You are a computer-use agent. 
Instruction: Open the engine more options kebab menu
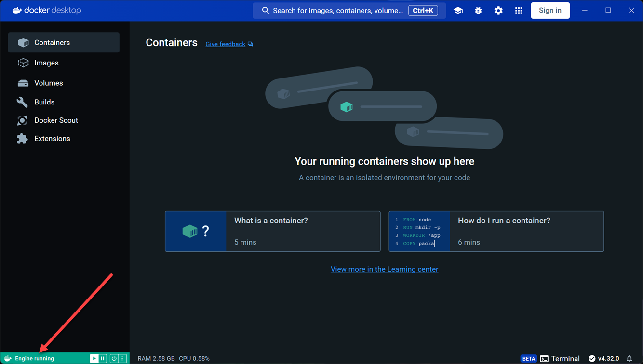pyautogui.click(x=122, y=359)
